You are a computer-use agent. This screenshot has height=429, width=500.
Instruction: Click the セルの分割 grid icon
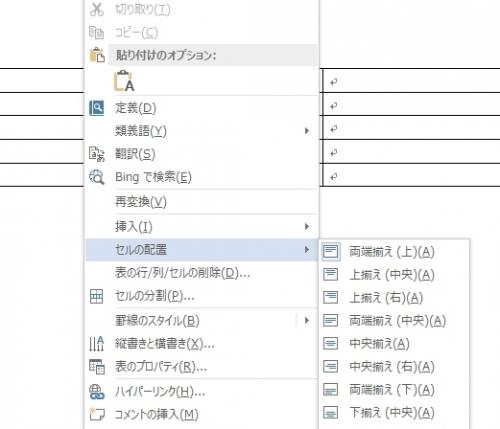click(x=97, y=296)
